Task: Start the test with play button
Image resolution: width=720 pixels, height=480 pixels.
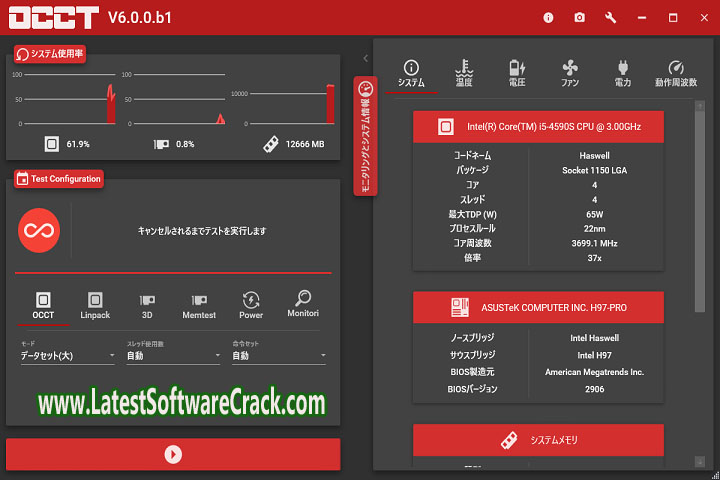Action: 173,454
